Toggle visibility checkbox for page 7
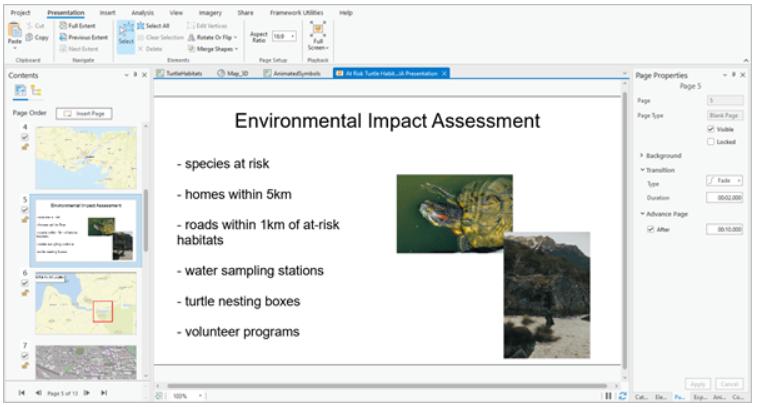 click(x=25, y=356)
